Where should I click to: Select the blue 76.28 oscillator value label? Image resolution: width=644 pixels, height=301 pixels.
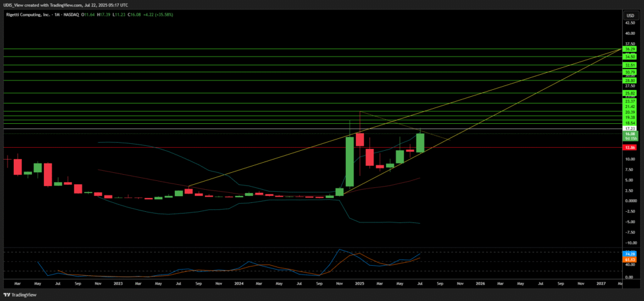click(630, 253)
